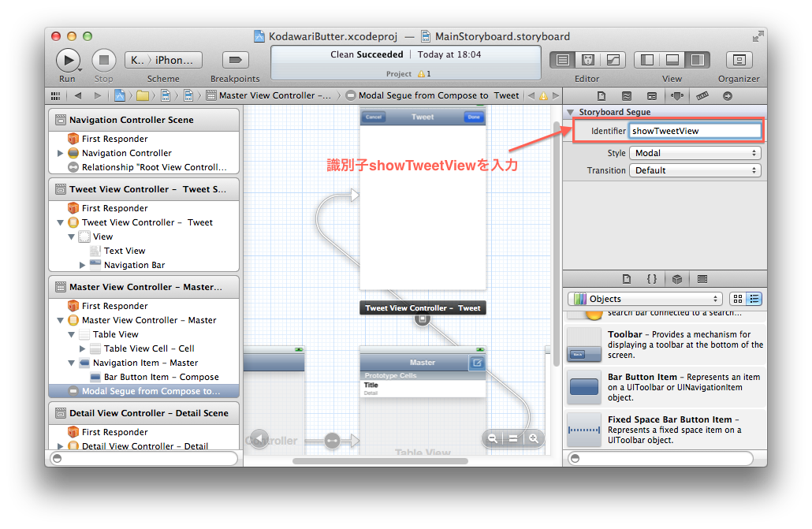
Task: Open the Code Snippet library
Action: (652, 279)
